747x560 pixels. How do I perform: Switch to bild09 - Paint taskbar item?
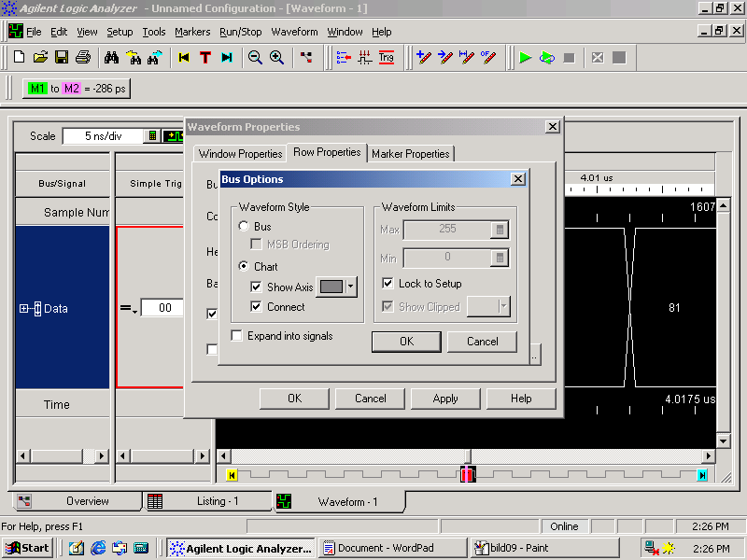pyautogui.click(x=544, y=548)
